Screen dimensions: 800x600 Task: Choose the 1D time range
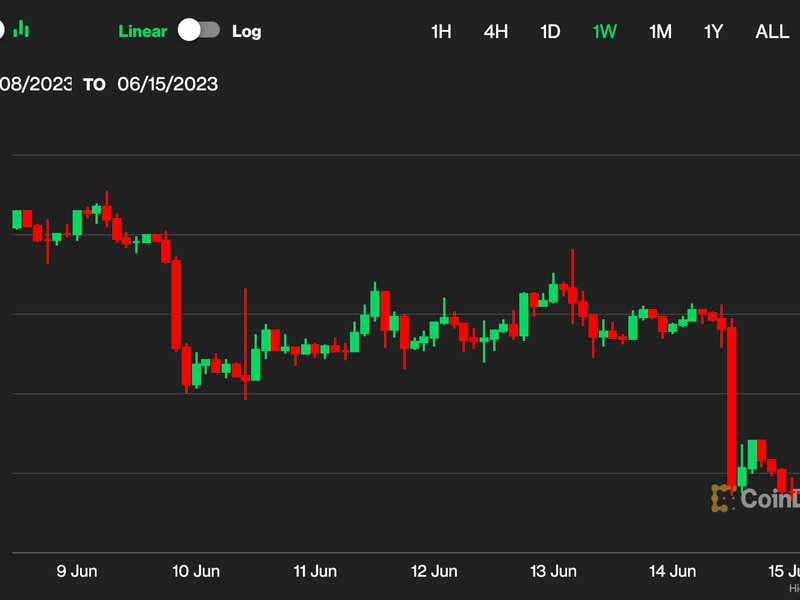point(550,31)
